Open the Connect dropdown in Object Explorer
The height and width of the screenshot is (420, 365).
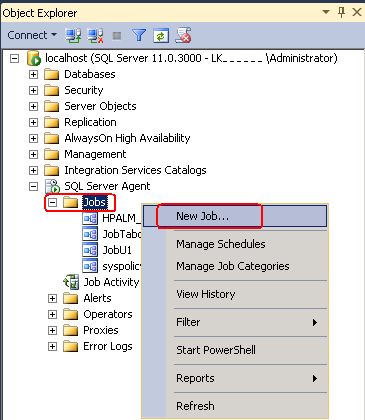(32, 35)
